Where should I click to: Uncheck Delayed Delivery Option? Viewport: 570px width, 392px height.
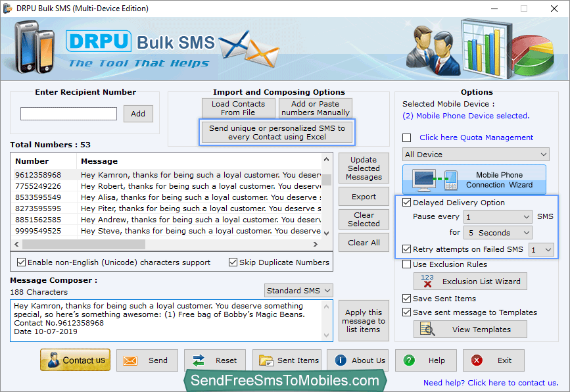tap(407, 203)
